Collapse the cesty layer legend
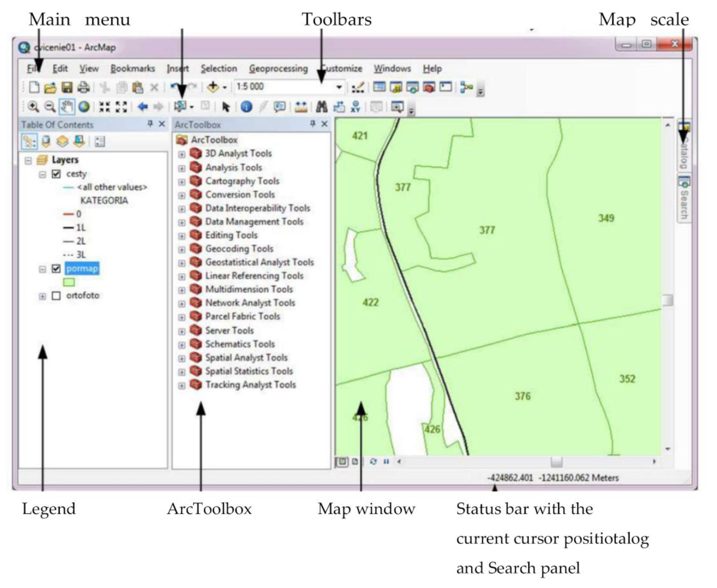Image resolution: width=717 pixels, height=588 pixels. (x=42, y=175)
